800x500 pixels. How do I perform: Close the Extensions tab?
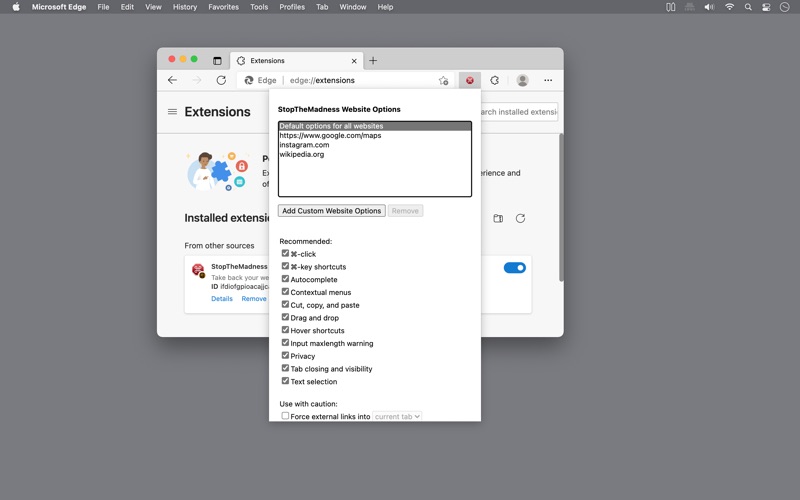(354, 61)
